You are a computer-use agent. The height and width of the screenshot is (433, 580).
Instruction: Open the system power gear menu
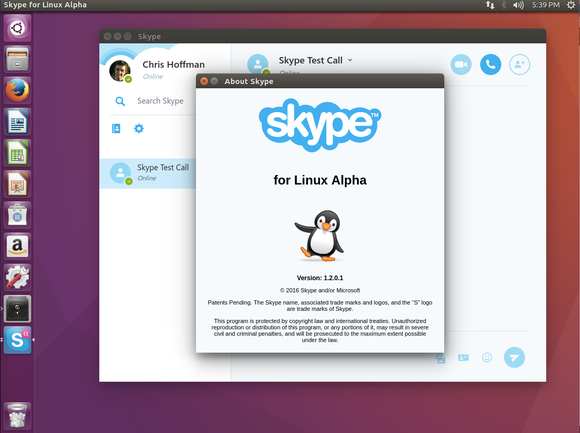571,5
